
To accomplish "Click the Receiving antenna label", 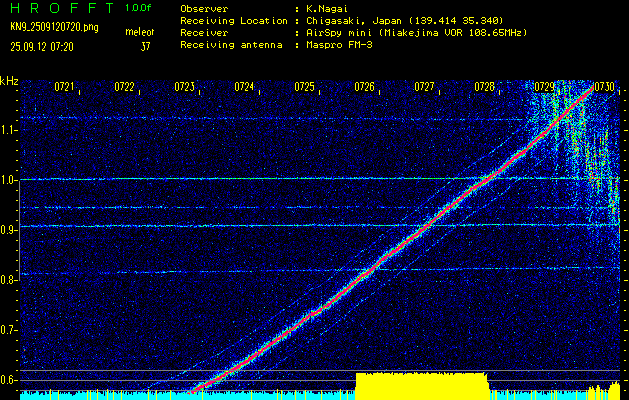I will pyautogui.click(x=231, y=45).
